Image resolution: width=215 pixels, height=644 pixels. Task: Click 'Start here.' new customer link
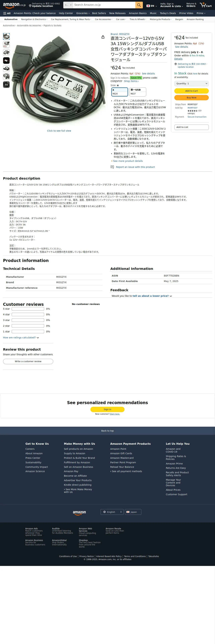[x=115, y=414]
